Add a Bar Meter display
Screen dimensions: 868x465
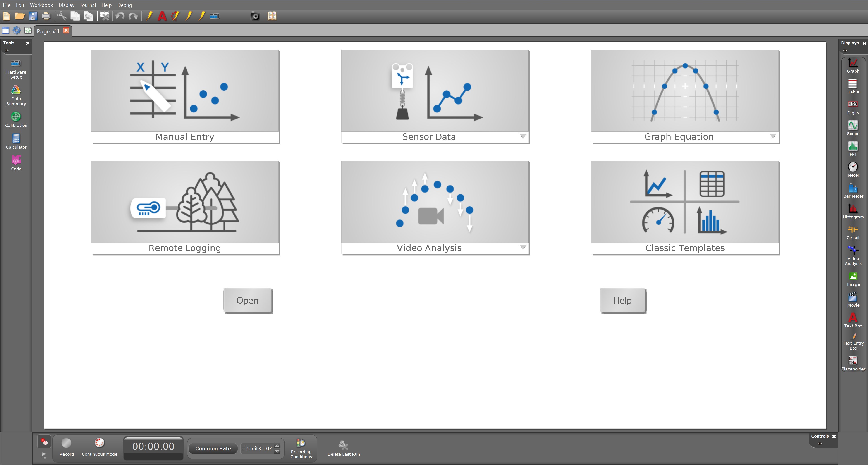click(x=853, y=190)
